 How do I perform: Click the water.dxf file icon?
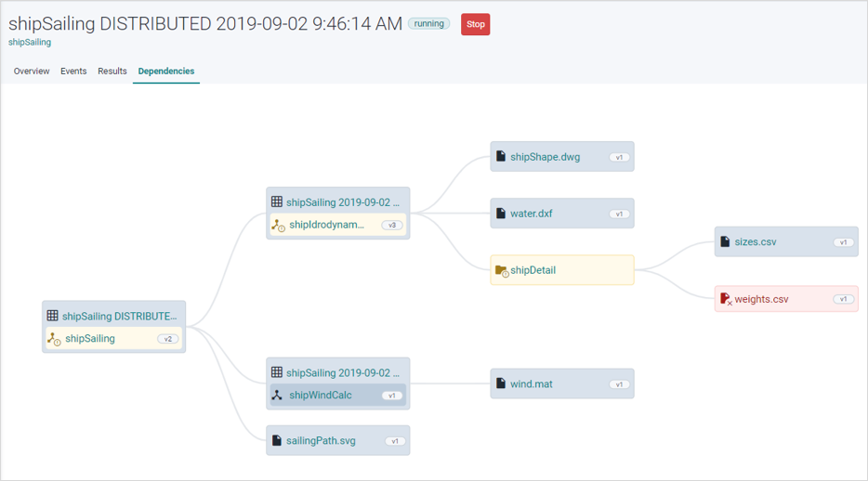click(x=501, y=214)
